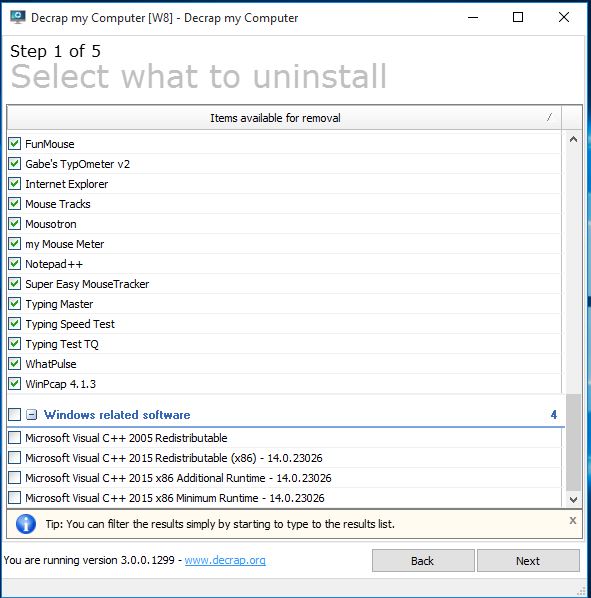Viewport: 591px width, 598px height.
Task: Dismiss the tip with its X button
Action: pos(572,520)
